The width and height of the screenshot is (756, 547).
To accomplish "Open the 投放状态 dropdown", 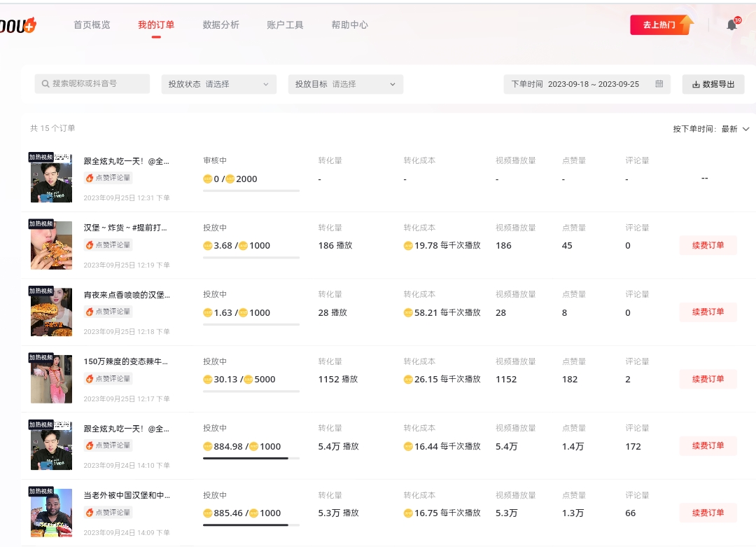I will point(219,85).
